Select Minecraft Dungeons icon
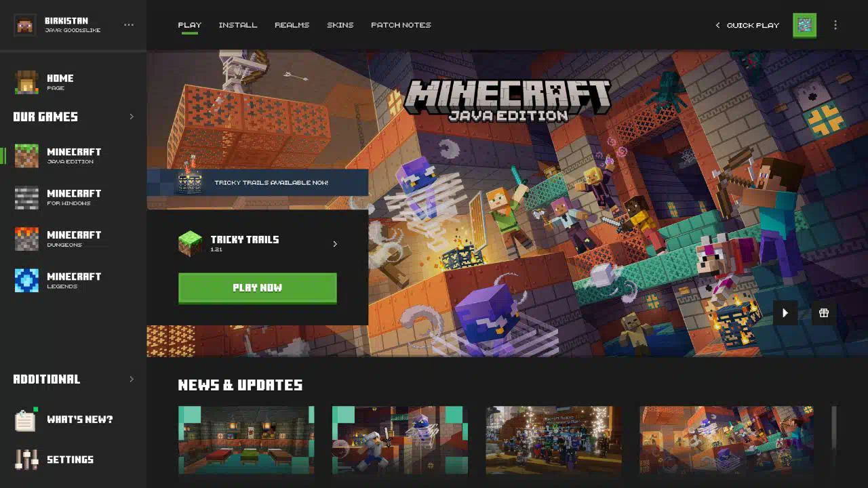 (x=27, y=239)
